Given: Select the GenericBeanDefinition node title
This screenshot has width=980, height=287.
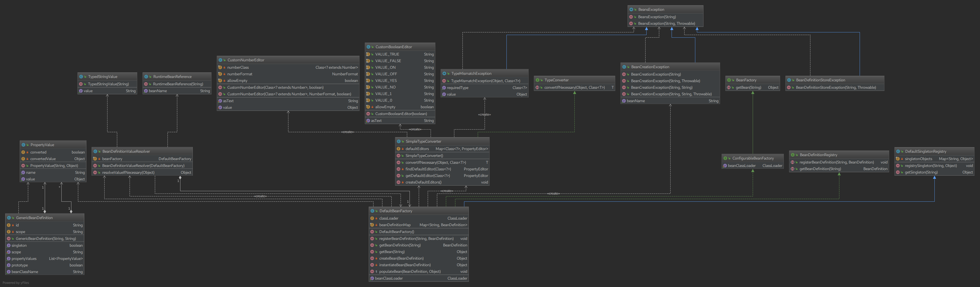Looking at the screenshot, I should (x=34, y=218).
